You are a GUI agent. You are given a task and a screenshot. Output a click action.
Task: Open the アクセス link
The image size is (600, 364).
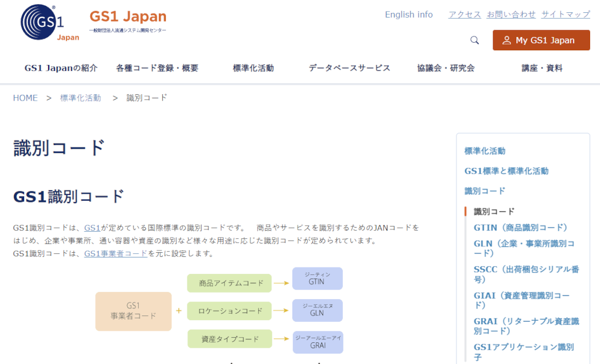465,15
